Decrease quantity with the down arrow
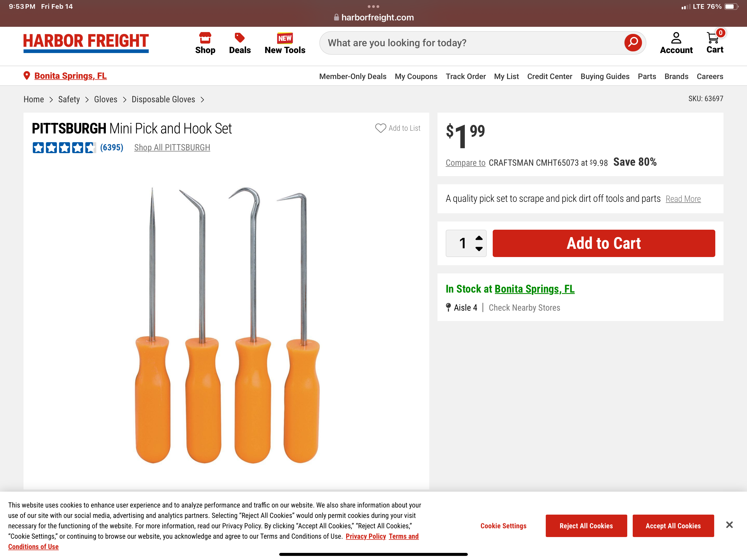This screenshot has width=747, height=560. point(479,249)
